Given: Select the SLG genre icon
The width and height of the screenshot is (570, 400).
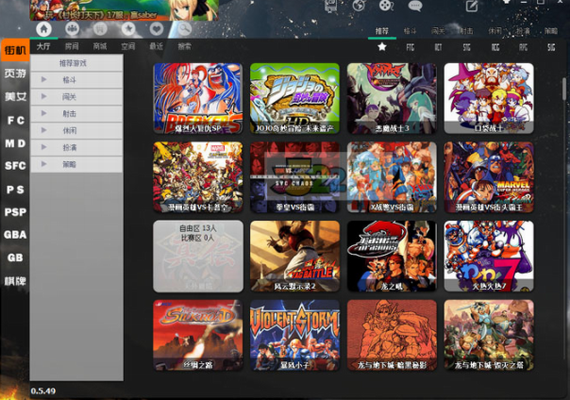Looking at the screenshot, I should click(551, 47).
